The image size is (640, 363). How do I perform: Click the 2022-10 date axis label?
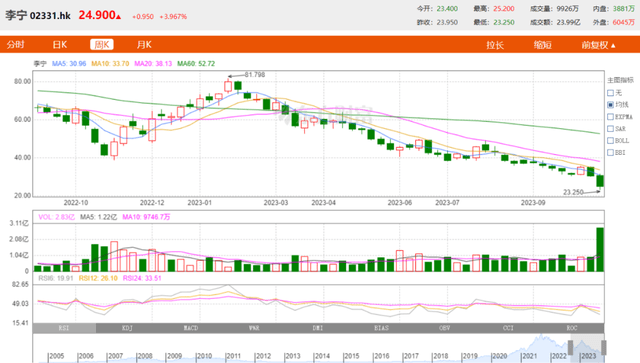click(x=76, y=203)
